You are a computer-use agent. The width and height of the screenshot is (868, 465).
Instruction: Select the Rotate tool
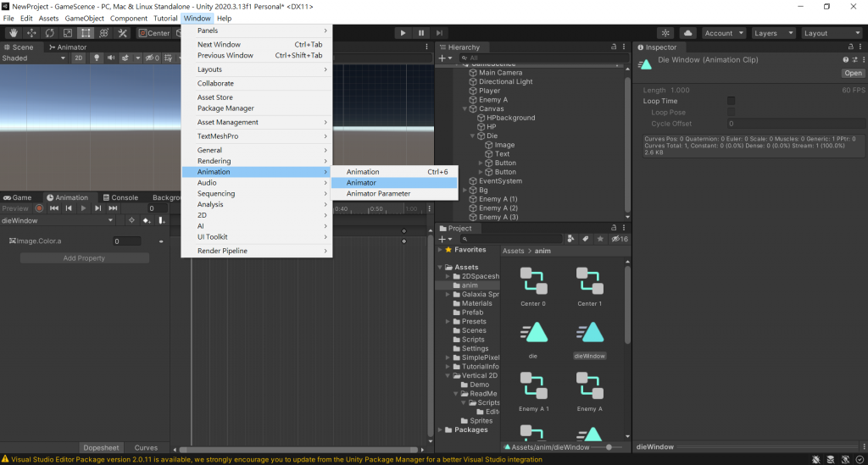(50, 33)
